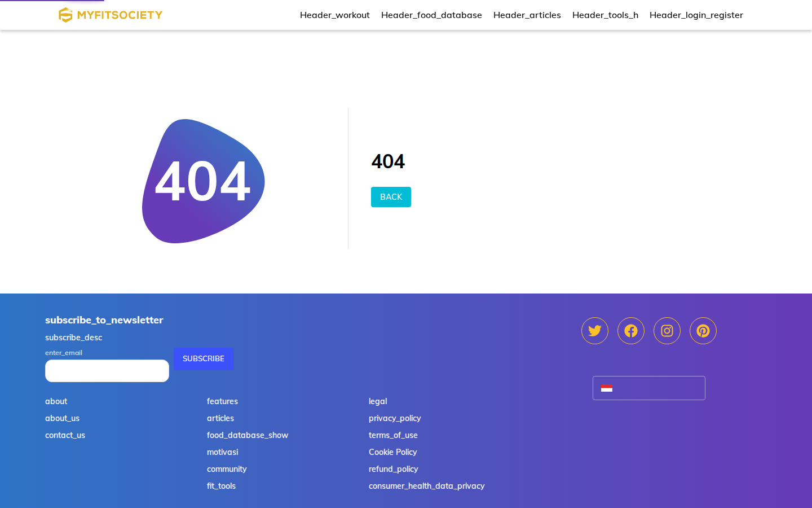812x508 pixels.
Task: Open the Twitter social icon
Action: click(x=595, y=331)
